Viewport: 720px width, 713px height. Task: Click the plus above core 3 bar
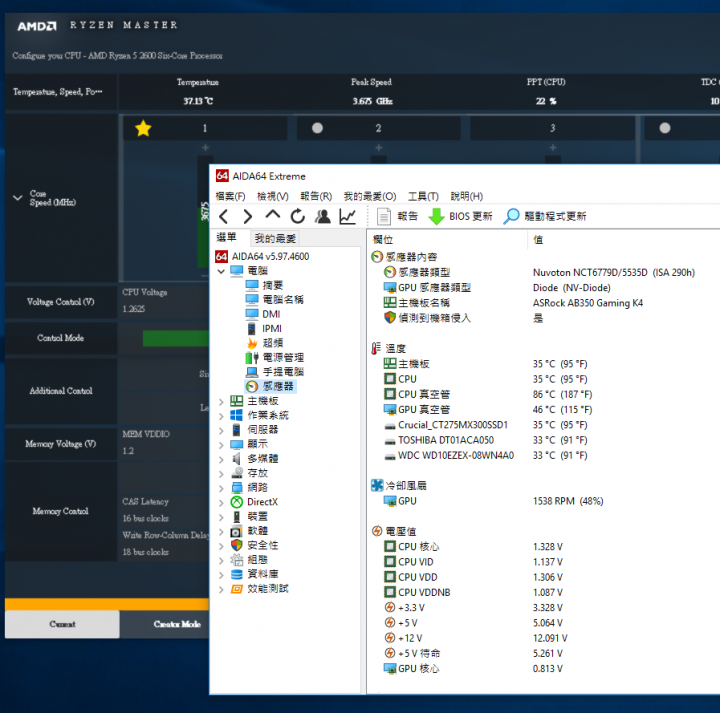pos(553,147)
